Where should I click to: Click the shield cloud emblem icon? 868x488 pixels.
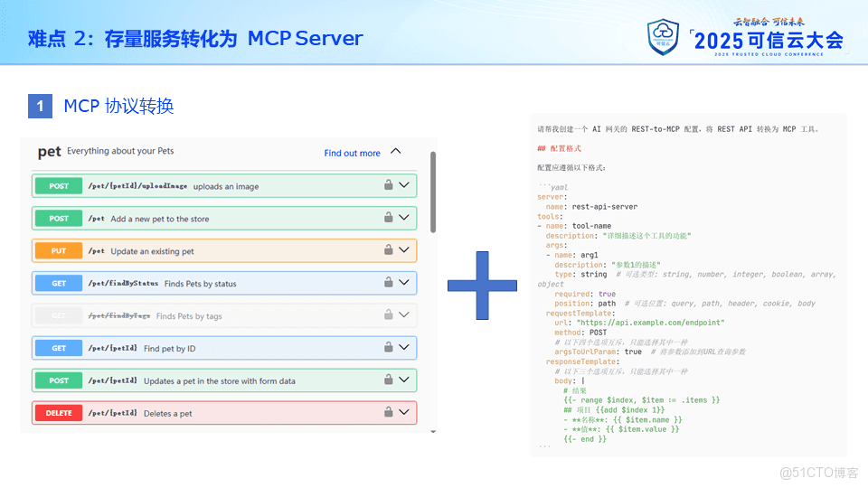663,37
